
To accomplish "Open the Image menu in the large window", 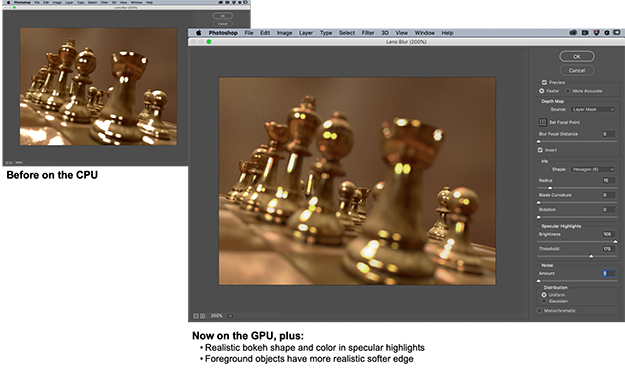I will click(x=285, y=33).
